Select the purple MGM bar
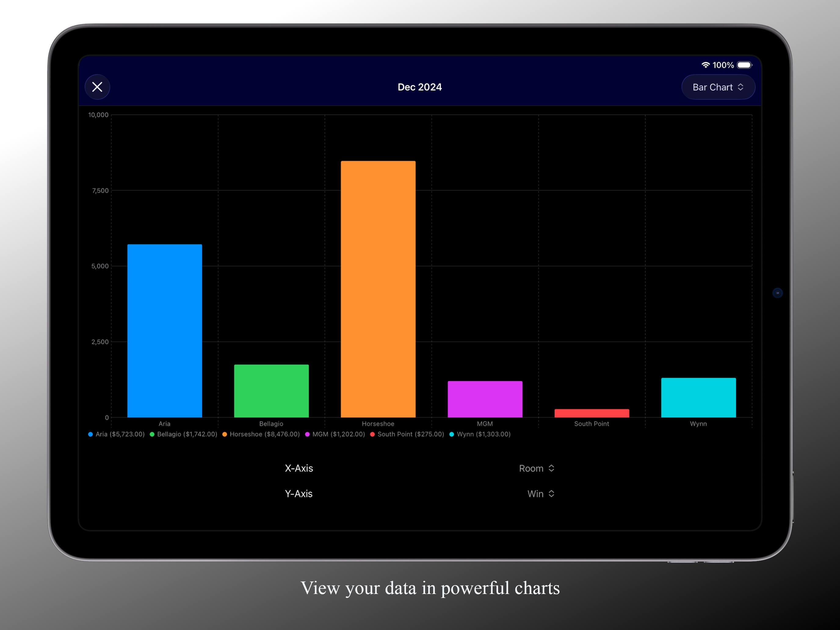Image resolution: width=840 pixels, height=630 pixels. pyautogui.click(x=485, y=399)
